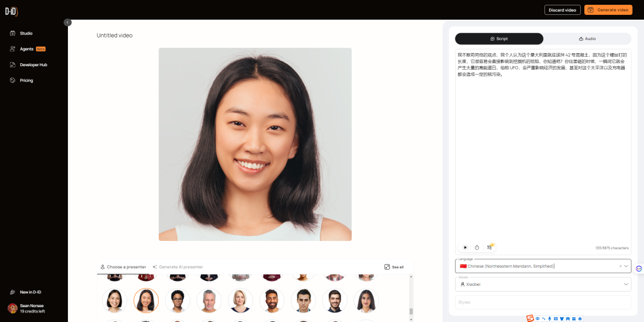Switch to the Audio tab
This screenshot has height=322, width=644.
coord(587,39)
